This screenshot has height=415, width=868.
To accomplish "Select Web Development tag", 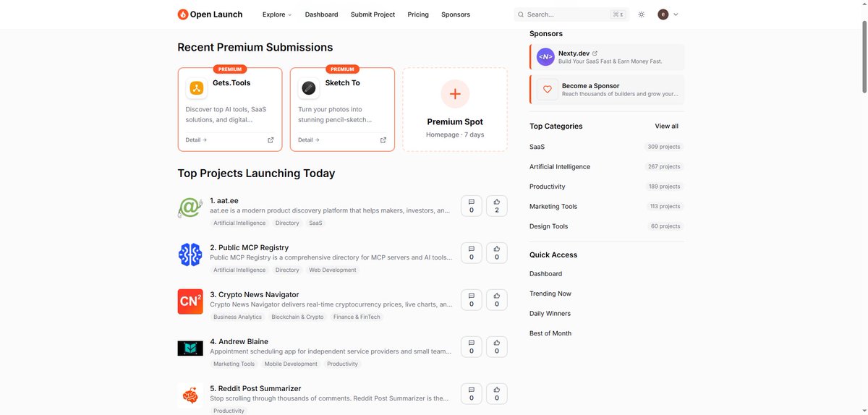I will tap(333, 270).
